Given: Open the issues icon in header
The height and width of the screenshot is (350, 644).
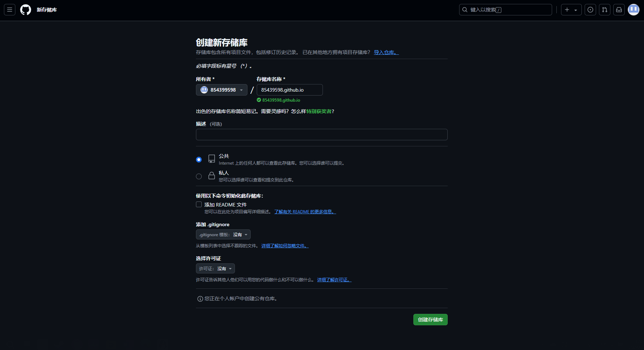Looking at the screenshot, I should coord(590,10).
